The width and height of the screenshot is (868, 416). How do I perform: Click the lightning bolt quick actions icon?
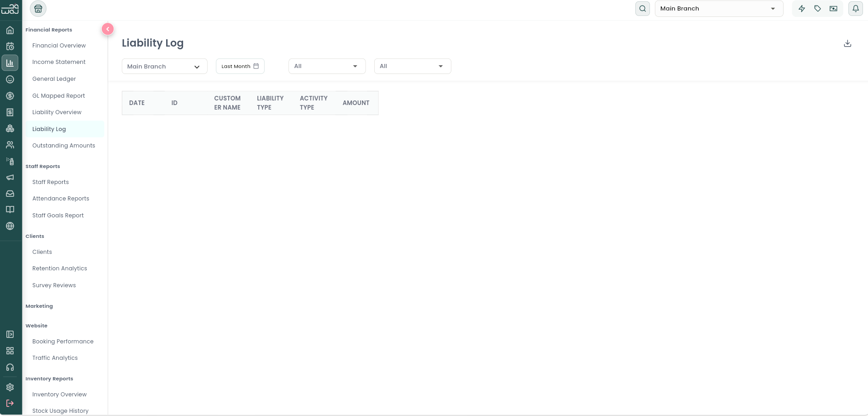[x=802, y=9]
